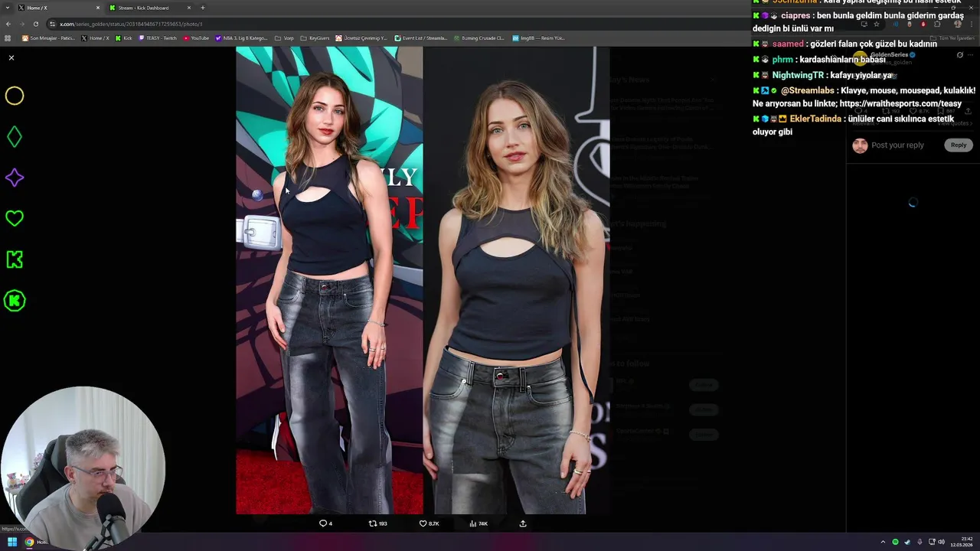980x551 pixels.
Task: Click the square green Kick K logo
Action: click(x=15, y=259)
